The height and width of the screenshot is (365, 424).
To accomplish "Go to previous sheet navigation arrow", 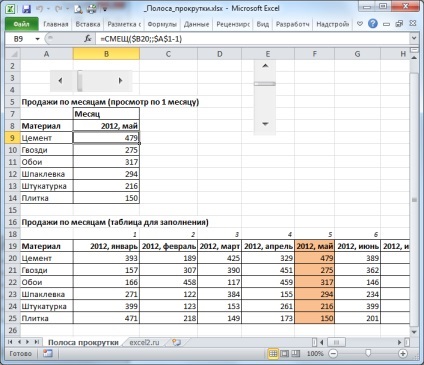I will (19, 342).
